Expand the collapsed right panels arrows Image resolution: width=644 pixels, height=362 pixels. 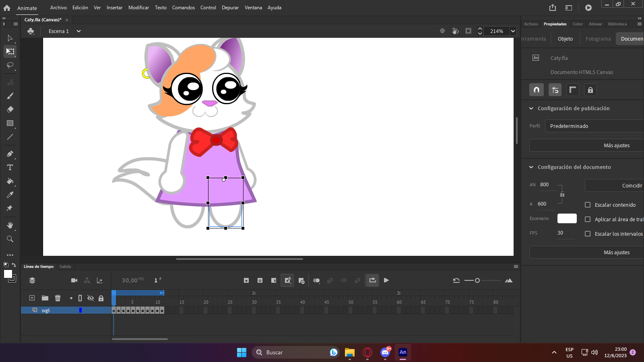[639, 18]
